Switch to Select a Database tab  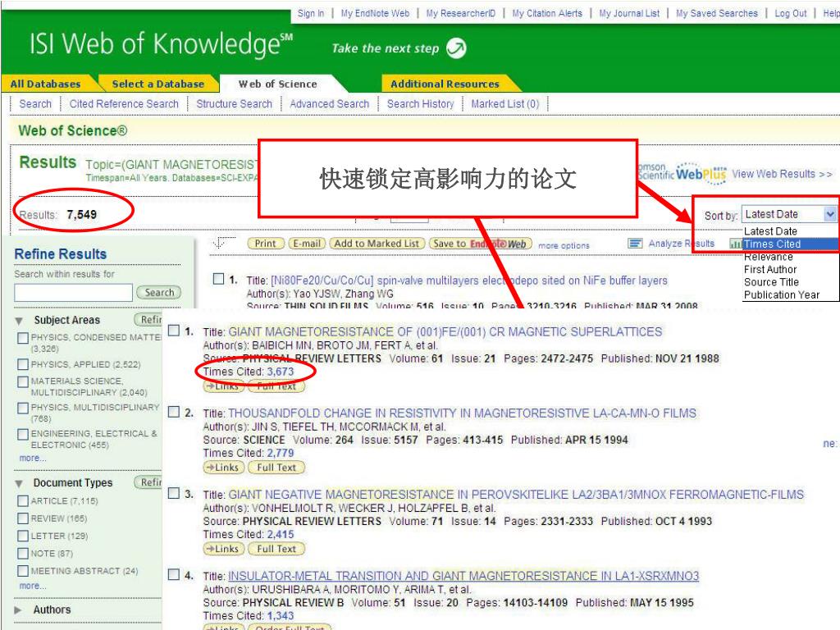point(158,84)
